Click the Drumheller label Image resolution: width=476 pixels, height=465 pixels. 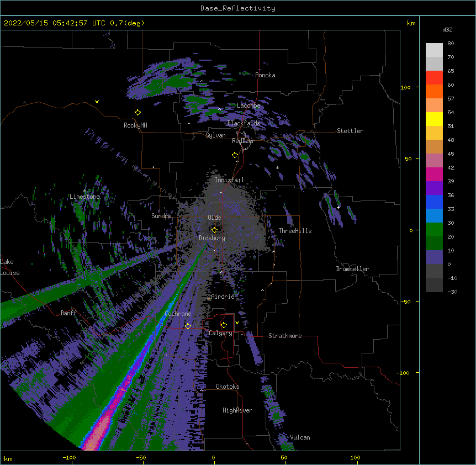[x=352, y=269]
